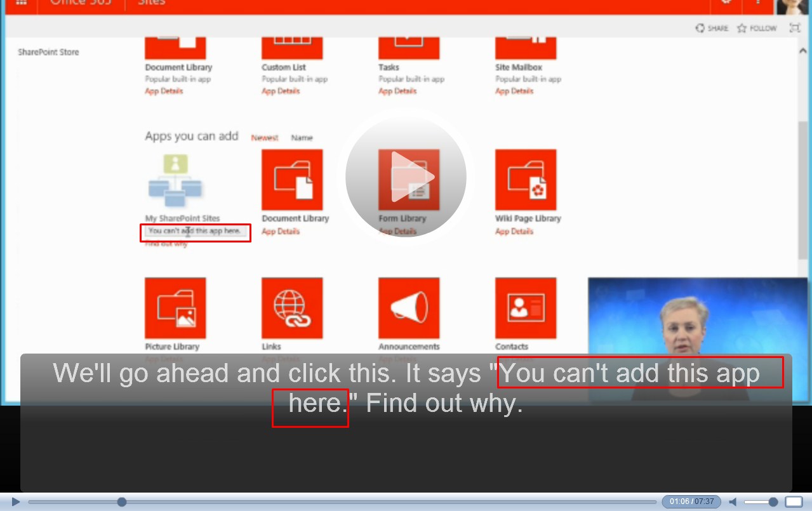Click the scrollbar up arrow
Image resolution: width=812 pixels, height=511 pixels.
[x=804, y=50]
